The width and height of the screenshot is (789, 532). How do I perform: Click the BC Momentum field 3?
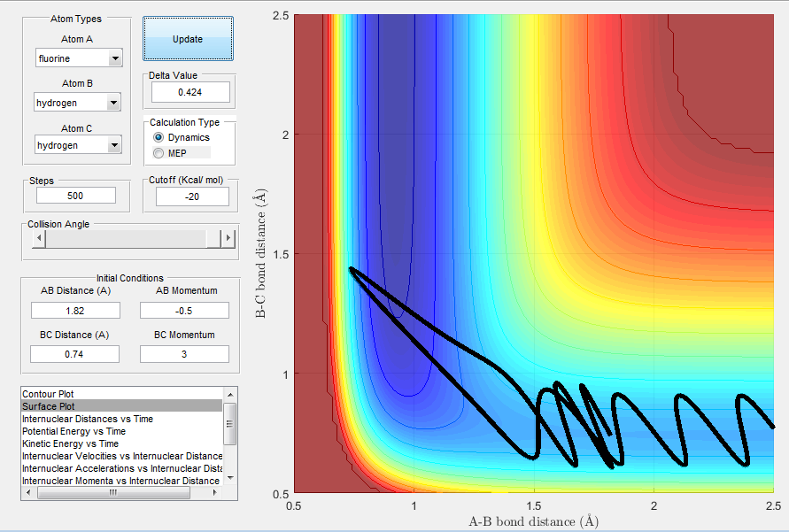coord(184,354)
